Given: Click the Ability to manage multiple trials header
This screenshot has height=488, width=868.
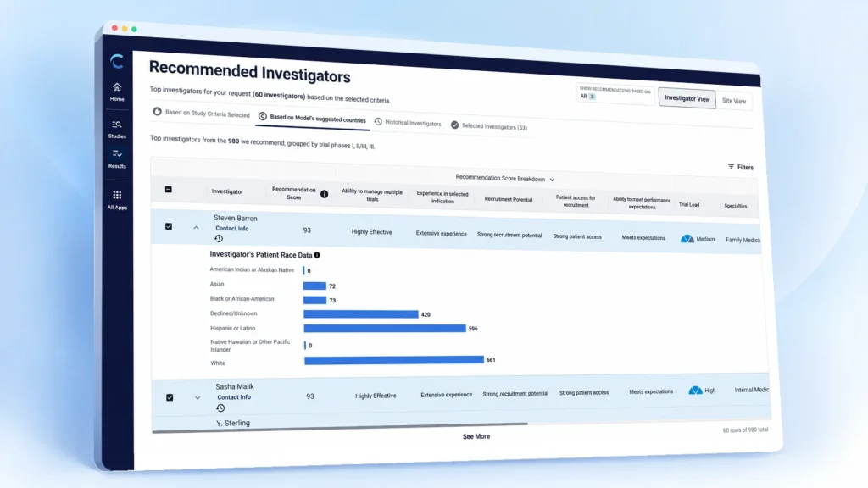Looking at the screenshot, I should 371,196.
